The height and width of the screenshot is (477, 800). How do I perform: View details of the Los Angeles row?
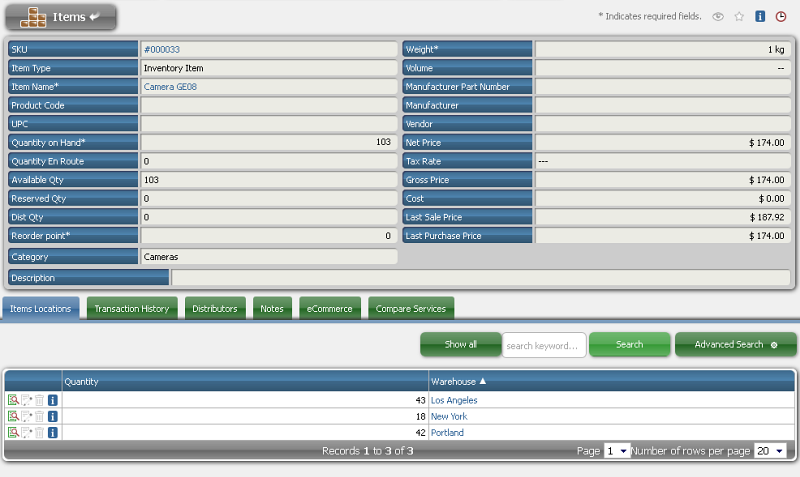[13, 400]
